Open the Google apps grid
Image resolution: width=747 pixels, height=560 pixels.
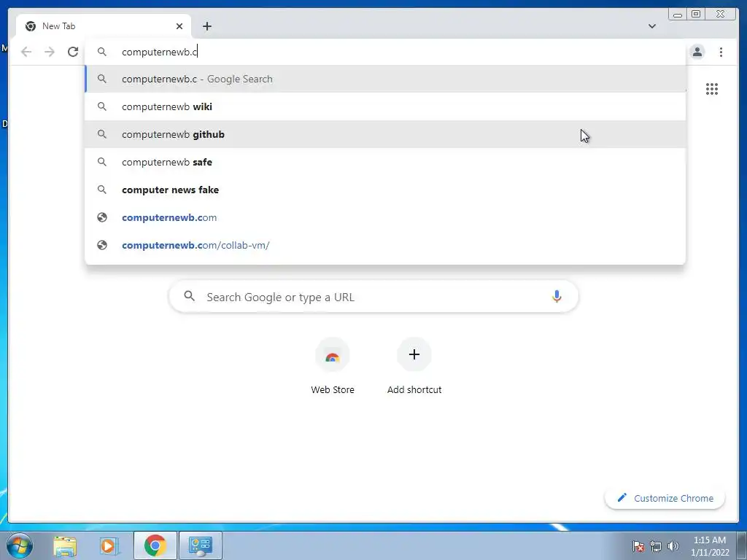coord(712,89)
